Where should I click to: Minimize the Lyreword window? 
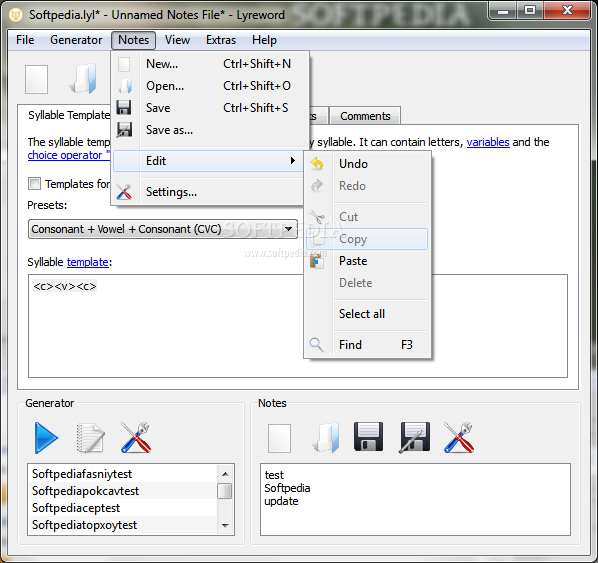(503, 11)
